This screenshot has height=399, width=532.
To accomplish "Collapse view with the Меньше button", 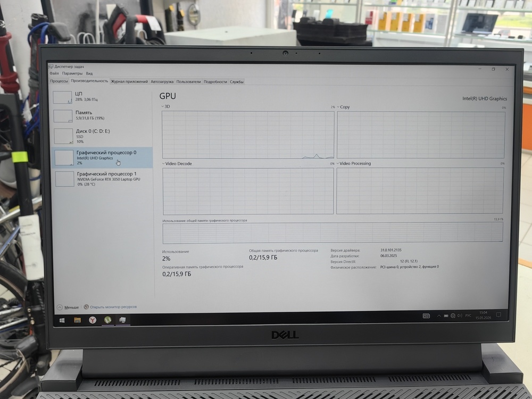I will [68, 307].
